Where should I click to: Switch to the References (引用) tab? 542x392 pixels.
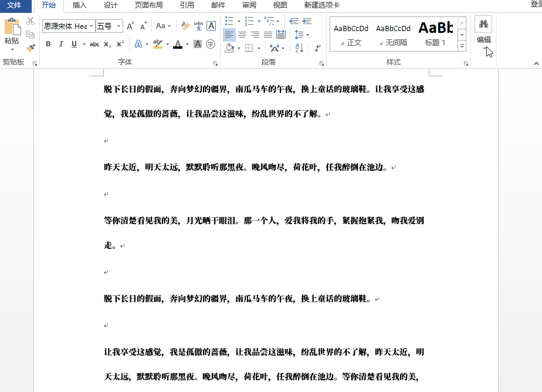click(x=187, y=5)
